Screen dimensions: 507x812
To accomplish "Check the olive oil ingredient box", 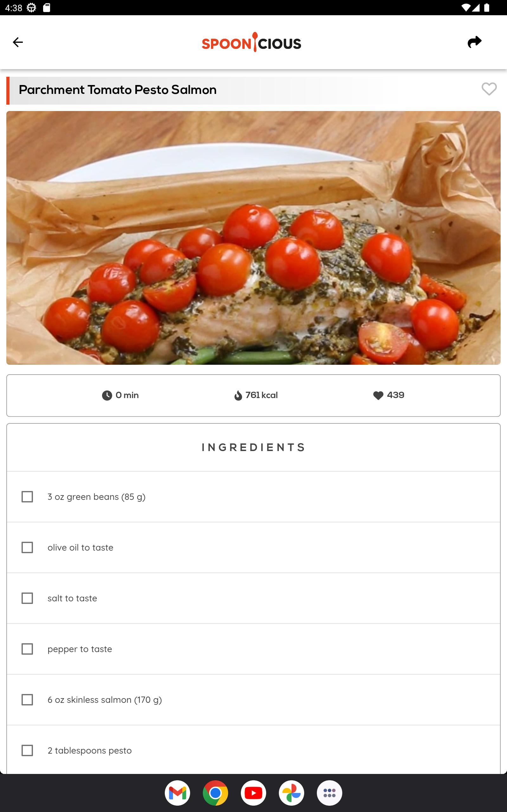I will pos(27,547).
